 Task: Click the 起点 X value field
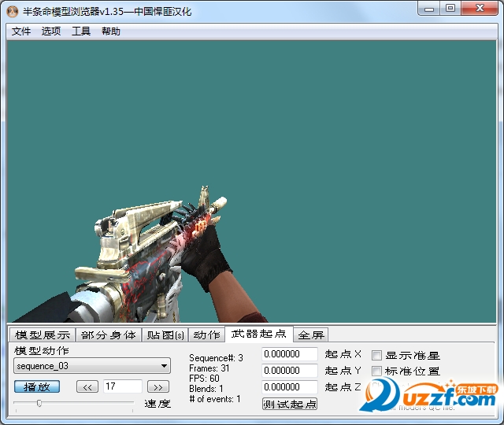click(290, 354)
